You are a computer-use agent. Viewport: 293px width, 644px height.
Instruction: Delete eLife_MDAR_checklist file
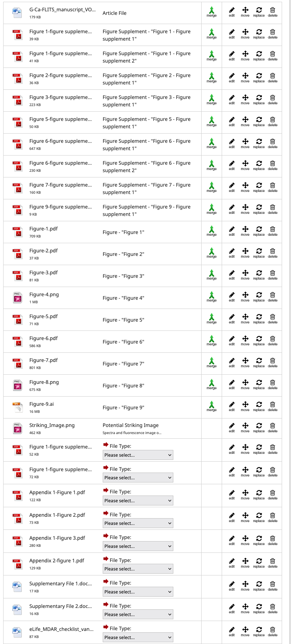pos(273,631)
